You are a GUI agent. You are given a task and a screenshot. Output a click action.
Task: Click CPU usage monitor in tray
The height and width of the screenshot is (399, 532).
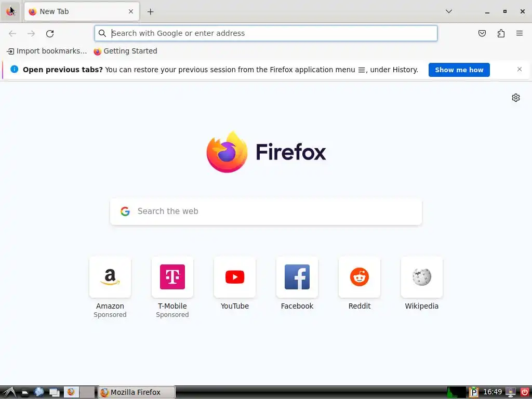coord(456,392)
